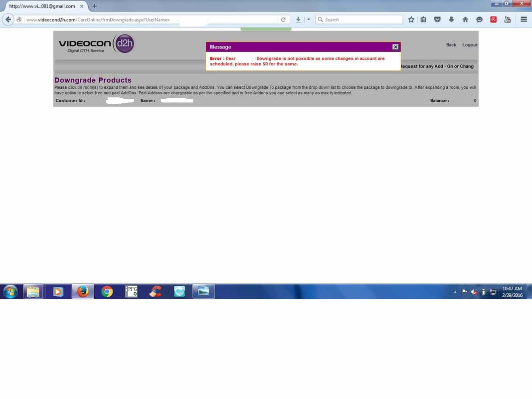Switch to Firefox on the taskbar
This screenshot has width=532, height=399.
(x=83, y=292)
